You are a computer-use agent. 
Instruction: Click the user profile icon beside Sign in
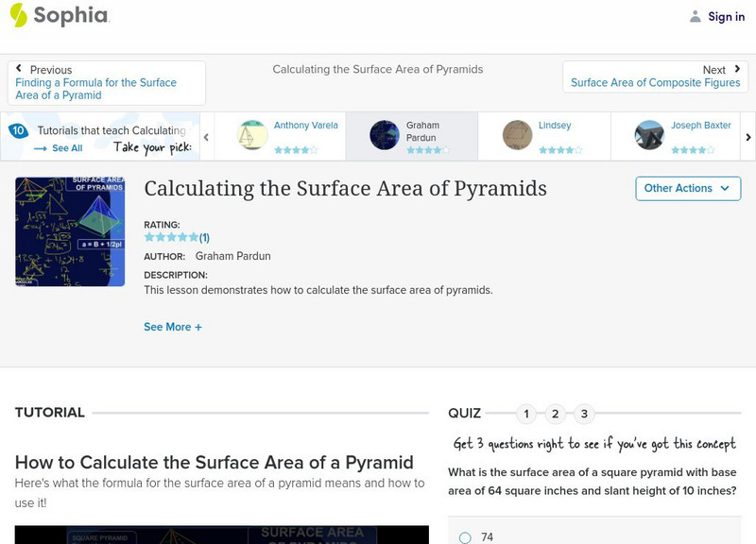tap(696, 16)
